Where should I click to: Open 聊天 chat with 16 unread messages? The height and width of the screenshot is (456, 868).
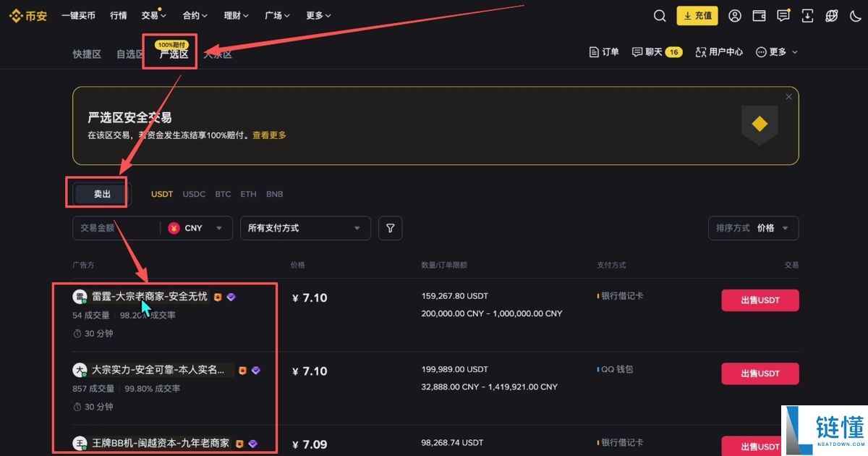pyautogui.click(x=655, y=51)
